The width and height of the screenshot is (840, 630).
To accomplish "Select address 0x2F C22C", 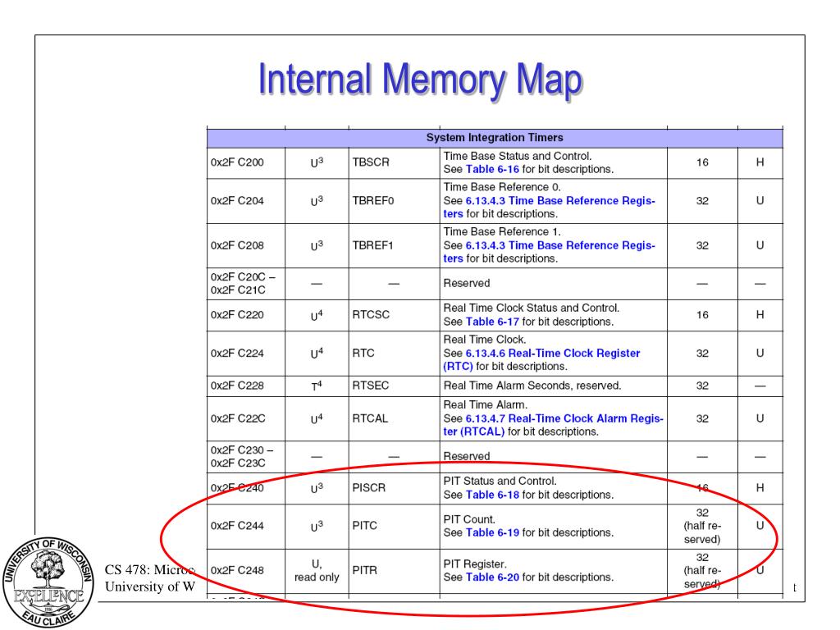I will pyautogui.click(x=238, y=419).
